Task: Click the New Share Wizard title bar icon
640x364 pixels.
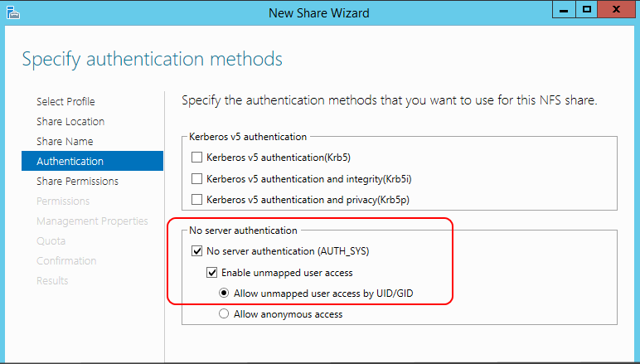Action: [11, 12]
